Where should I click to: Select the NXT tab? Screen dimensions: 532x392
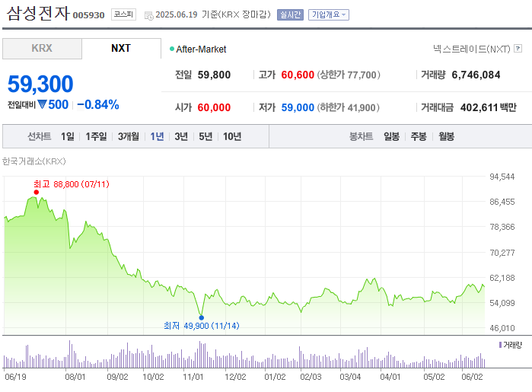pyautogui.click(x=121, y=48)
